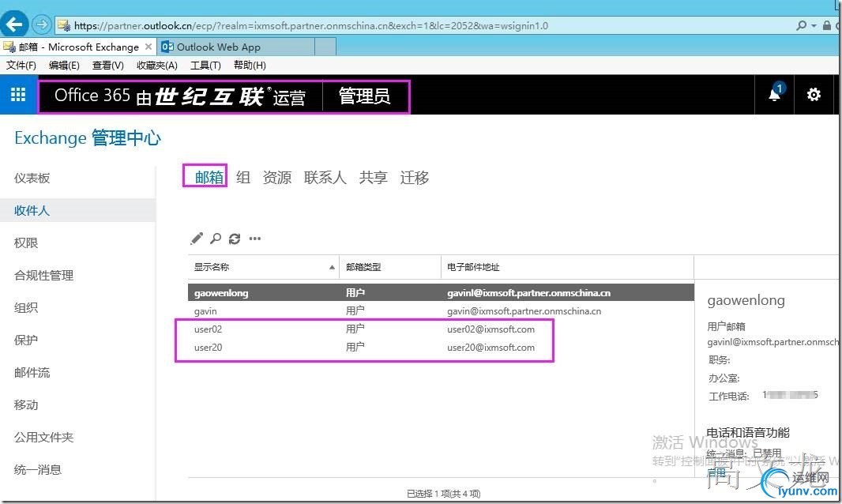842x504 pixels.
Task: Select the user20 mailbox row
Action: (441, 348)
